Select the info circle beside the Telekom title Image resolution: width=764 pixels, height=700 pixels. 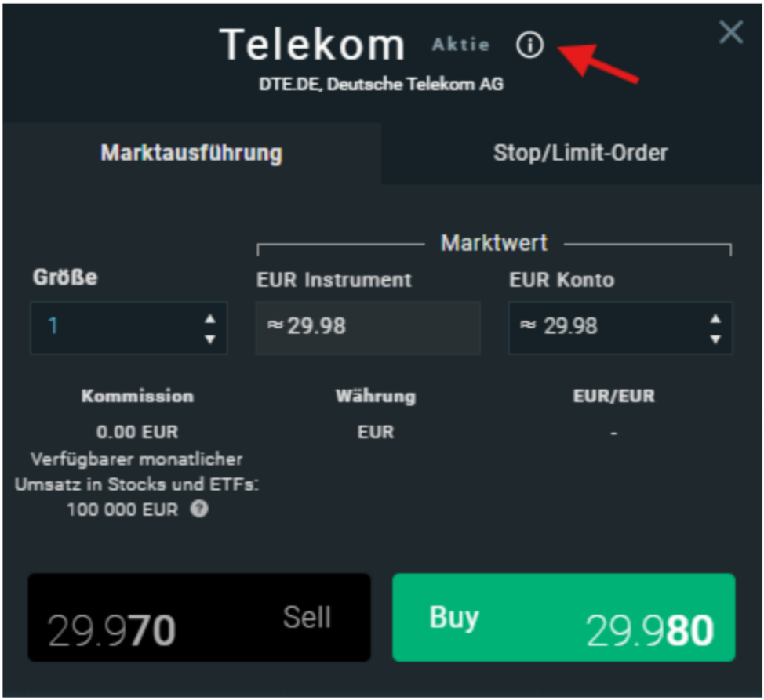[531, 45]
